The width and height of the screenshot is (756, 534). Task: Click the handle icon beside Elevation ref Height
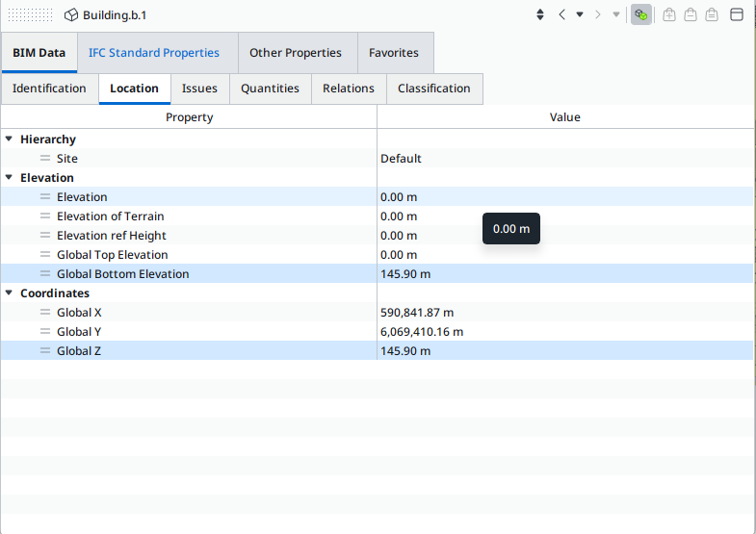click(45, 235)
